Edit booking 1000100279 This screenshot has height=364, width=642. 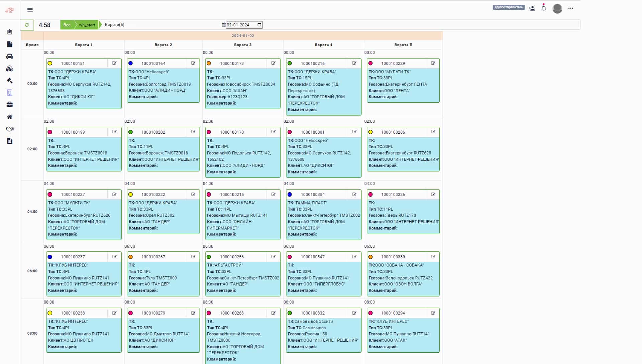point(193,313)
